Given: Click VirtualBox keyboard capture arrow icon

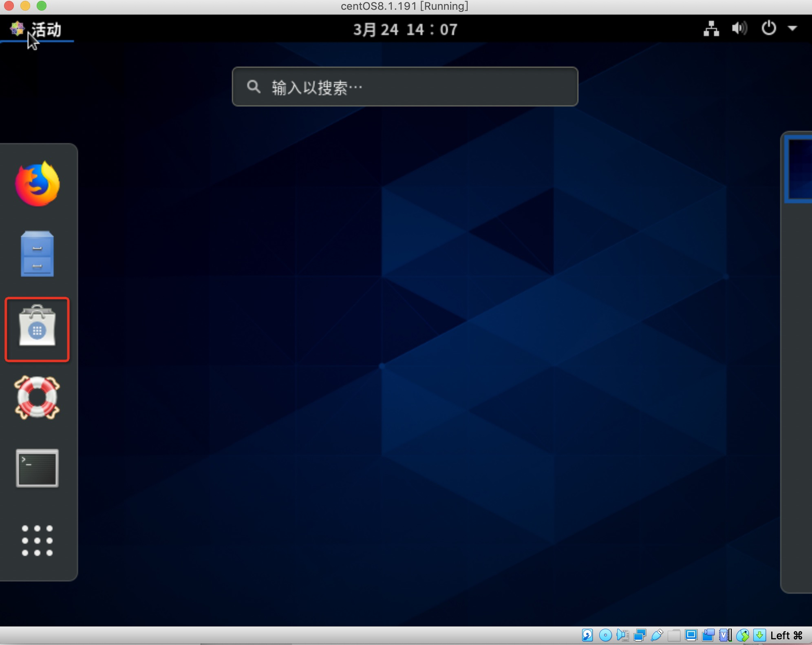Looking at the screenshot, I should (759, 635).
